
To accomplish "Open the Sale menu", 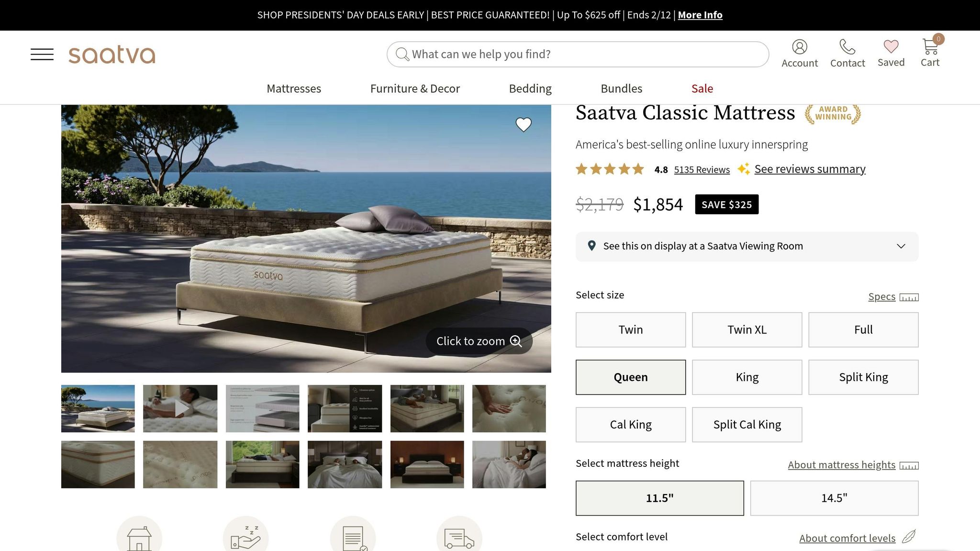I will pos(702,88).
